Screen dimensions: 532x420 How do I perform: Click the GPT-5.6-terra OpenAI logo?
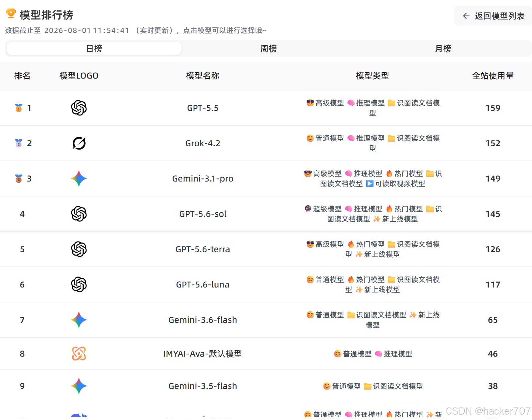tap(79, 249)
